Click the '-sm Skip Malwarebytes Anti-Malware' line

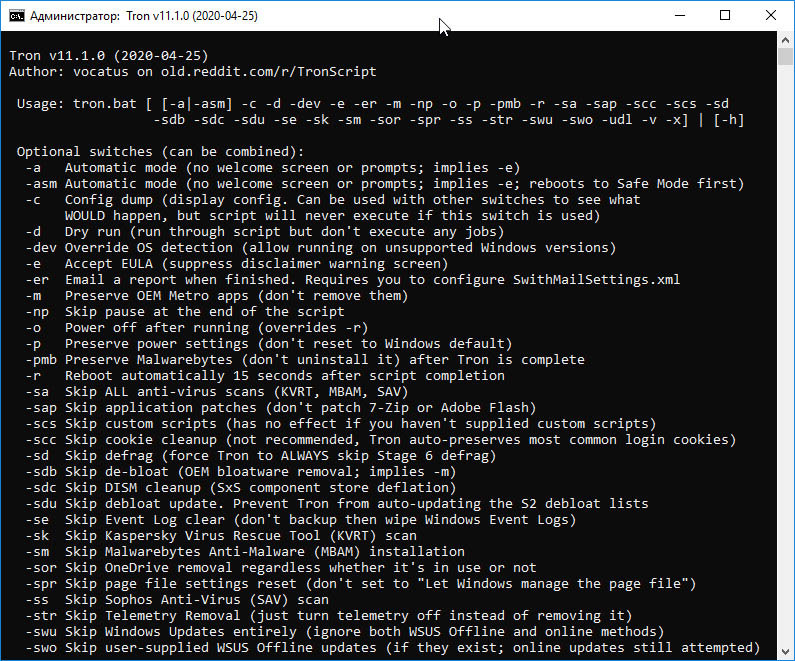[x=245, y=552]
